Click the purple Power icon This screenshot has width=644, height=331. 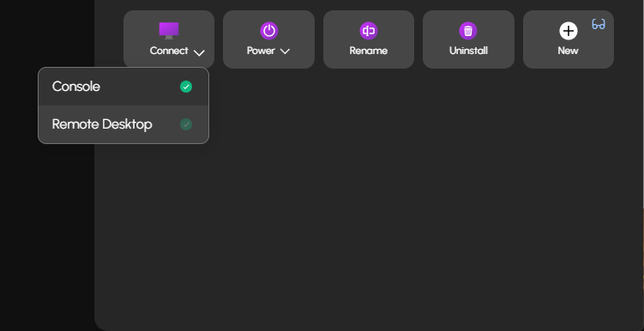[x=269, y=31]
